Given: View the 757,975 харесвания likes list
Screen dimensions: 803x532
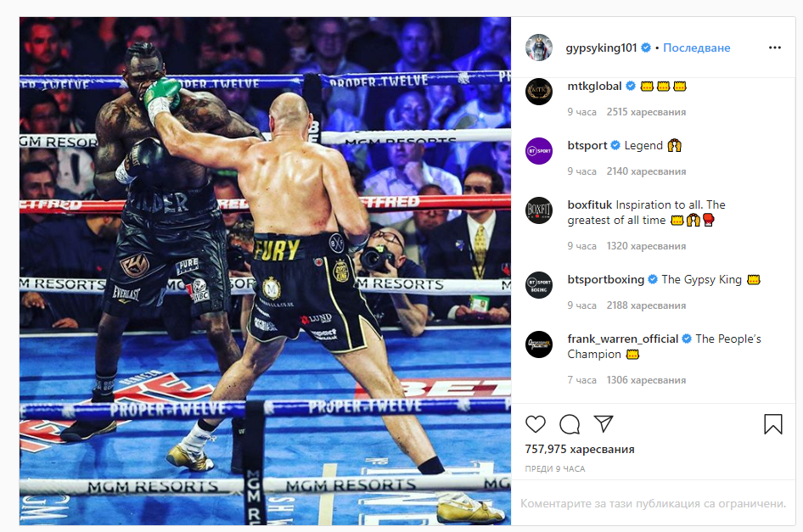Looking at the screenshot, I should 580,449.
